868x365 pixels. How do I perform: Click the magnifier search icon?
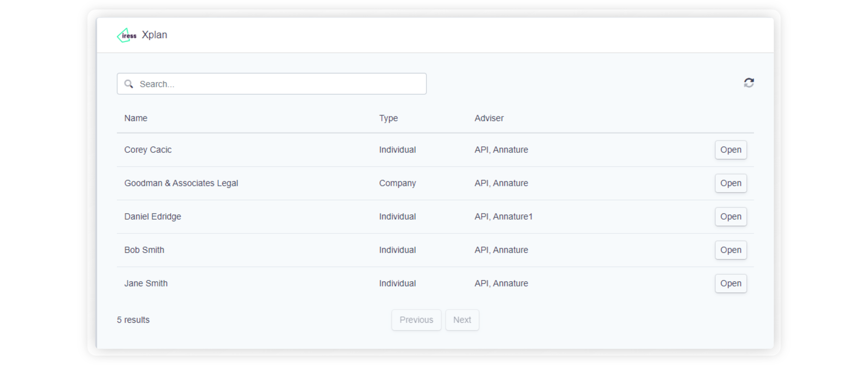129,84
